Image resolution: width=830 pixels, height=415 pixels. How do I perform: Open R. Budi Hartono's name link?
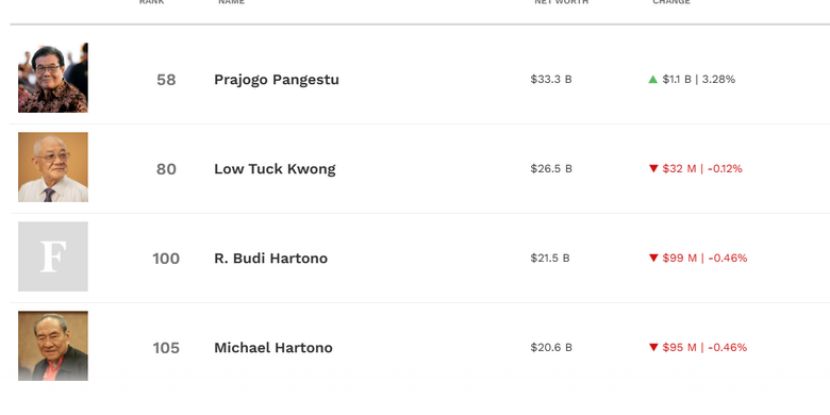point(270,258)
